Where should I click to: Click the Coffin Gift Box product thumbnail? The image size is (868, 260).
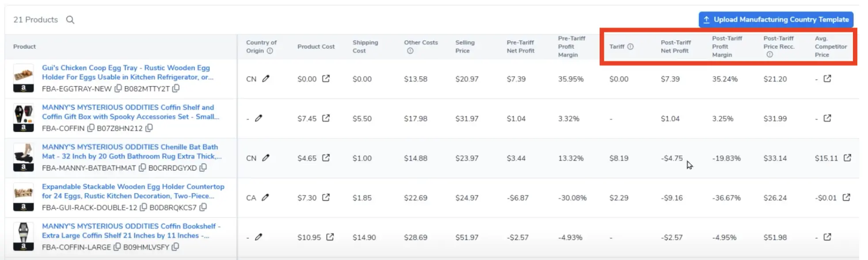[x=23, y=118]
